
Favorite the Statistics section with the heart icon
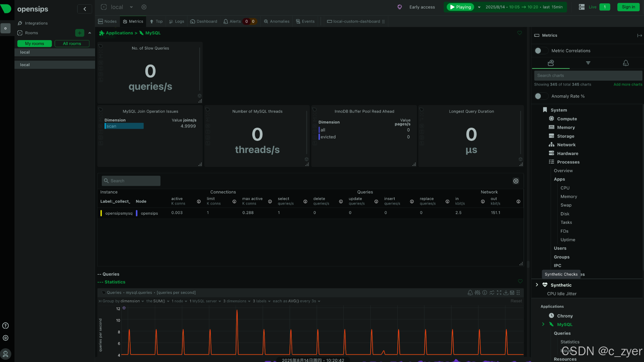pos(520,281)
